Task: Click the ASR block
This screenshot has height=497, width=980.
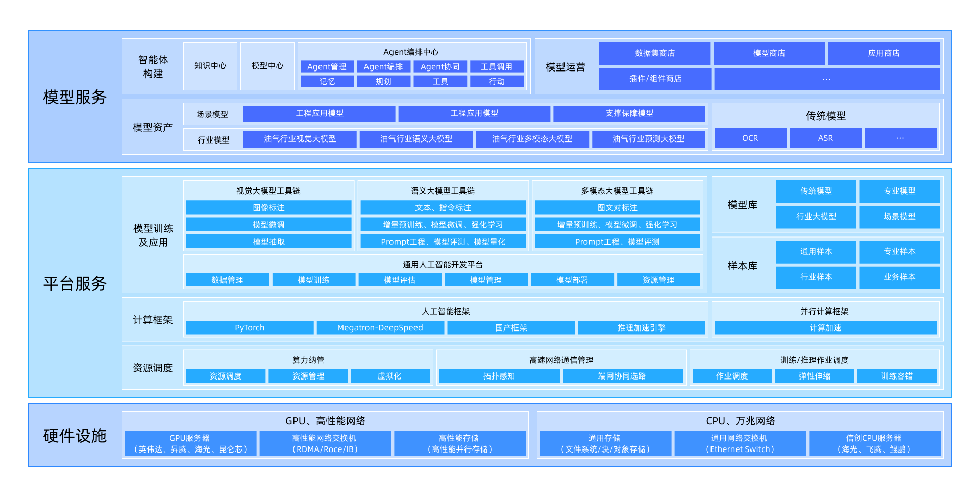Action: tap(825, 138)
